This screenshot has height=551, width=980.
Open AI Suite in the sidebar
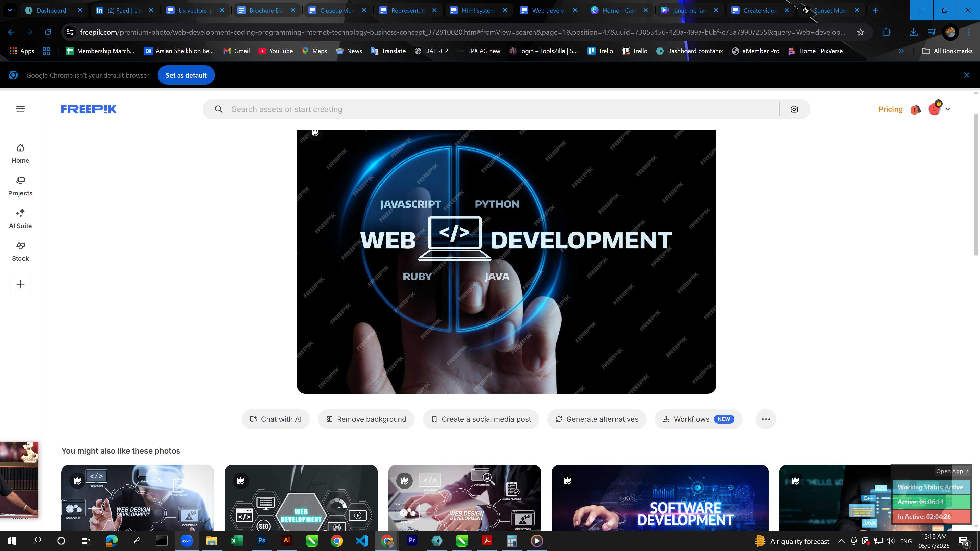(20, 219)
